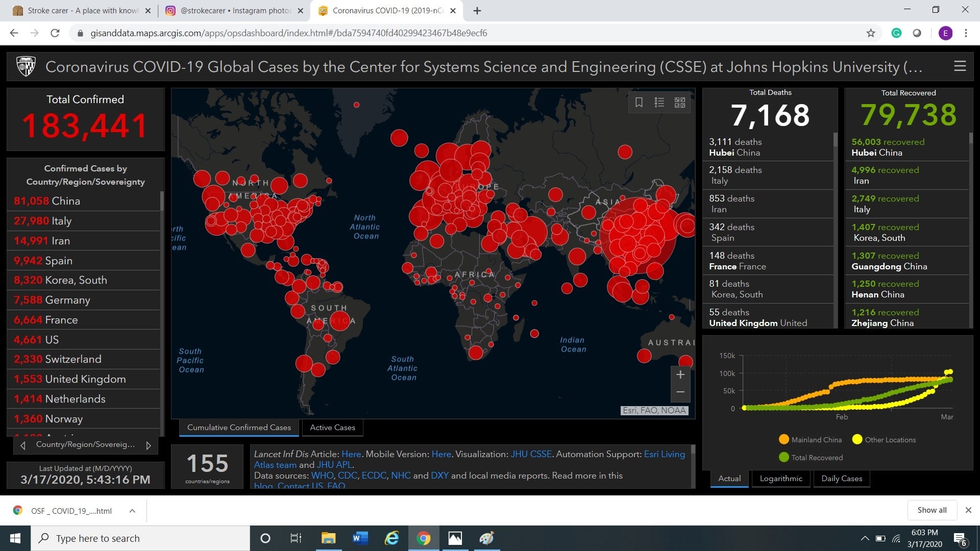Open File Explorer from the taskbar

point(328,538)
